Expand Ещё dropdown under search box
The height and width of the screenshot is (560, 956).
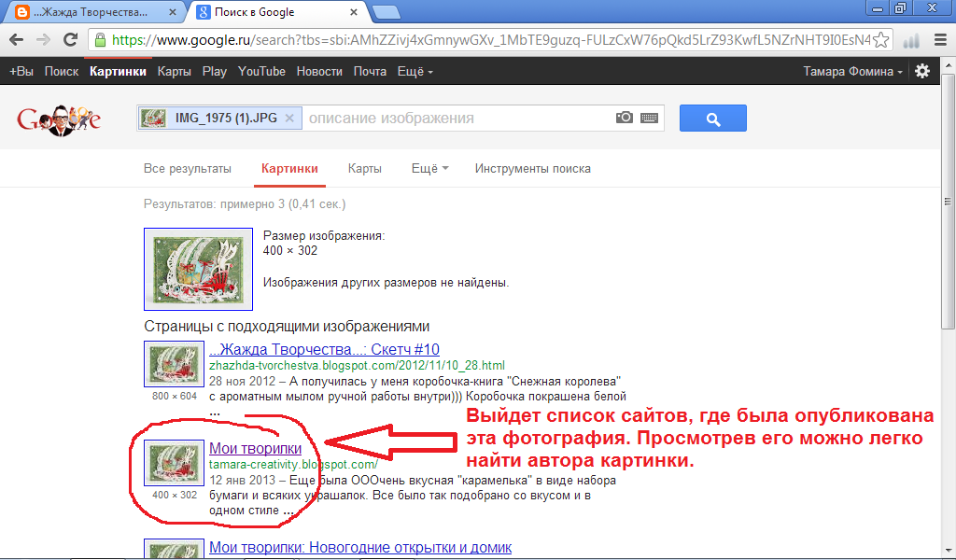point(429,169)
